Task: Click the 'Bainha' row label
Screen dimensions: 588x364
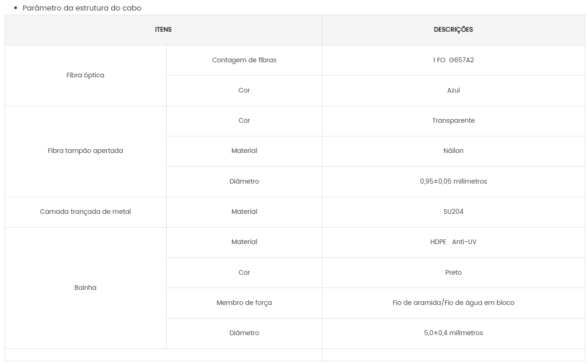Action: click(85, 288)
